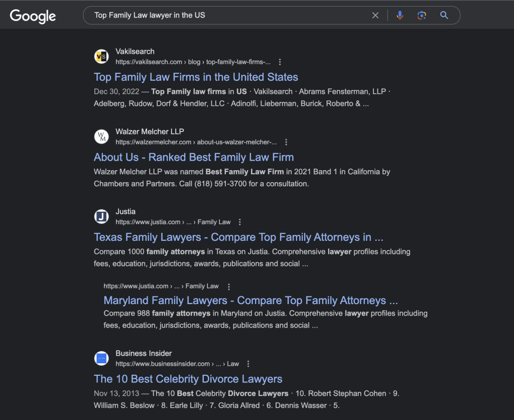Open Texas Family Lawyers result link
The width and height of the screenshot is (514, 420).
(x=238, y=237)
